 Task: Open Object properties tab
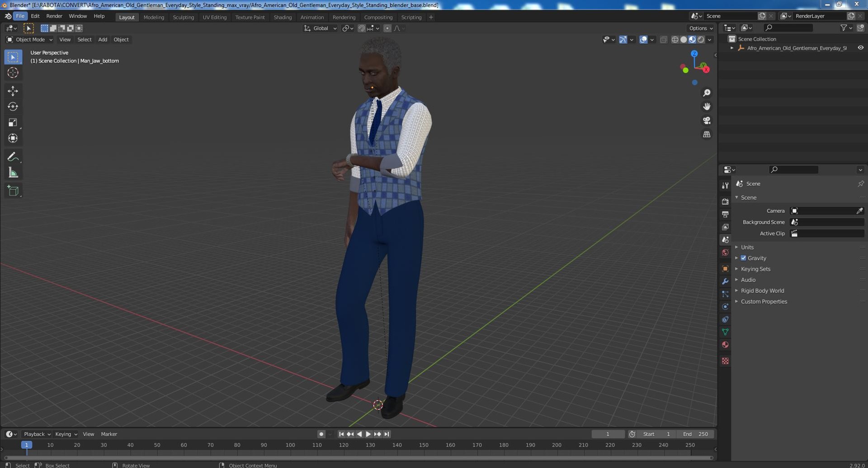click(725, 269)
